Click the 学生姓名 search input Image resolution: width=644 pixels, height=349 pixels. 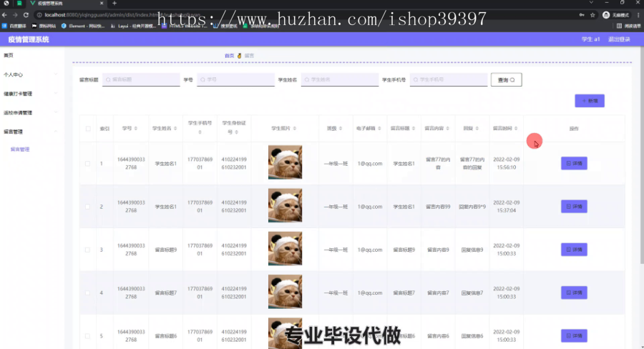pyautogui.click(x=340, y=79)
